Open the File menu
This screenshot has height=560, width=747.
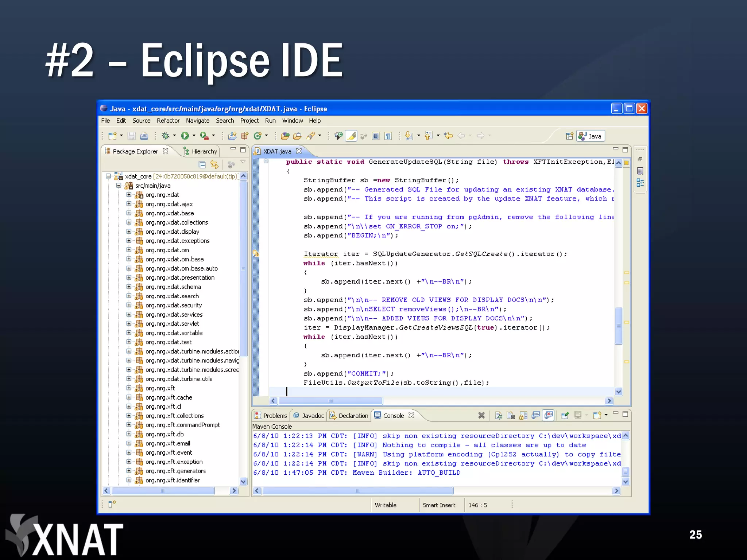[105, 121]
